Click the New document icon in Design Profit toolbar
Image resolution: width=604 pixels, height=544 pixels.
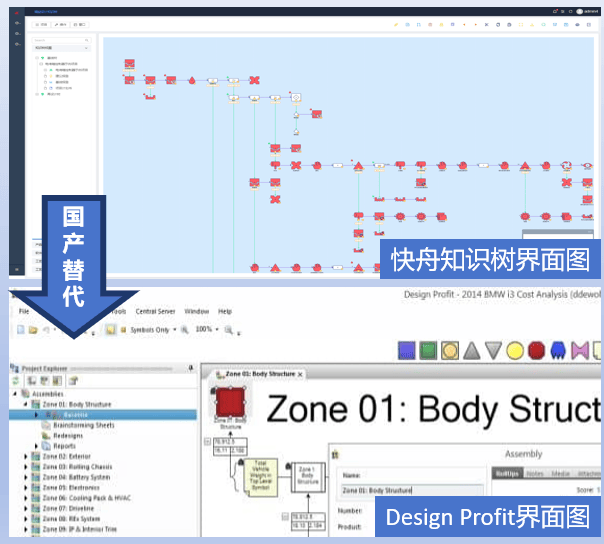(21, 329)
